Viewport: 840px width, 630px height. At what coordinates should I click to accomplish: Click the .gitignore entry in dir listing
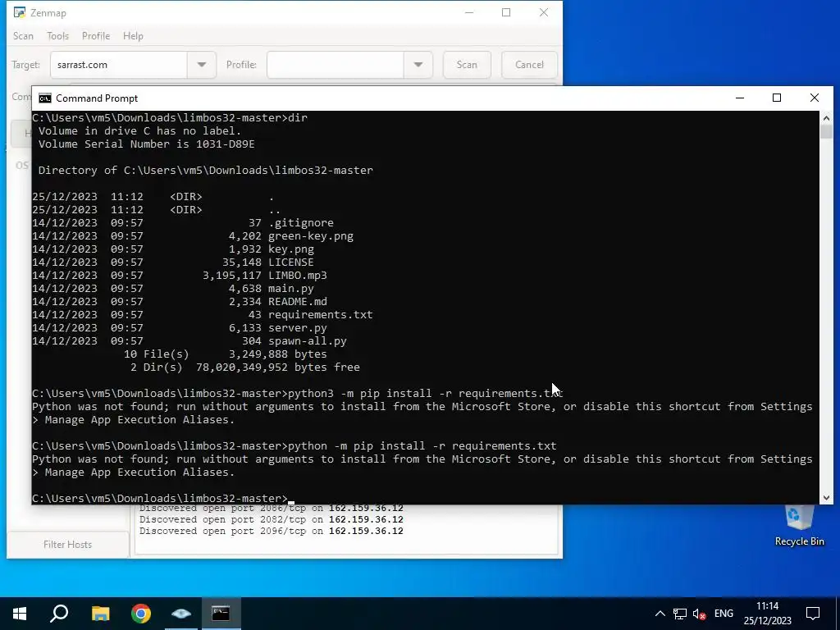pyautogui.click(x=300, y=223)
